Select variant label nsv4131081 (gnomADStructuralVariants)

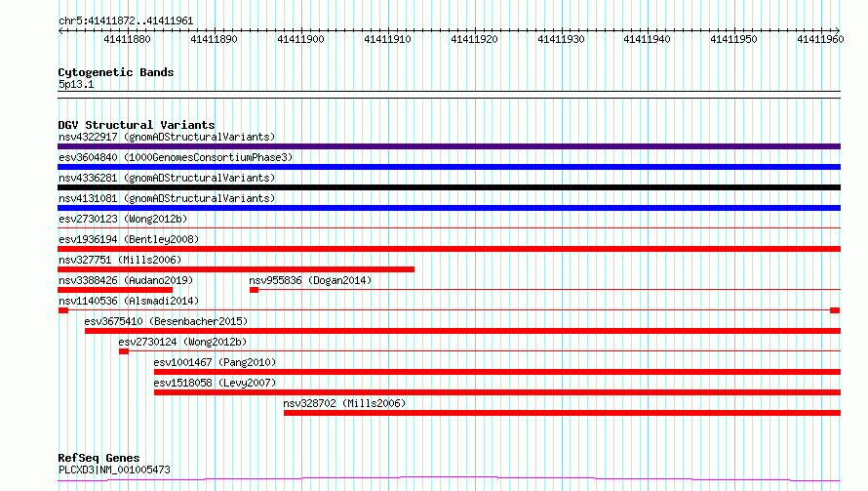coord(167,198)
